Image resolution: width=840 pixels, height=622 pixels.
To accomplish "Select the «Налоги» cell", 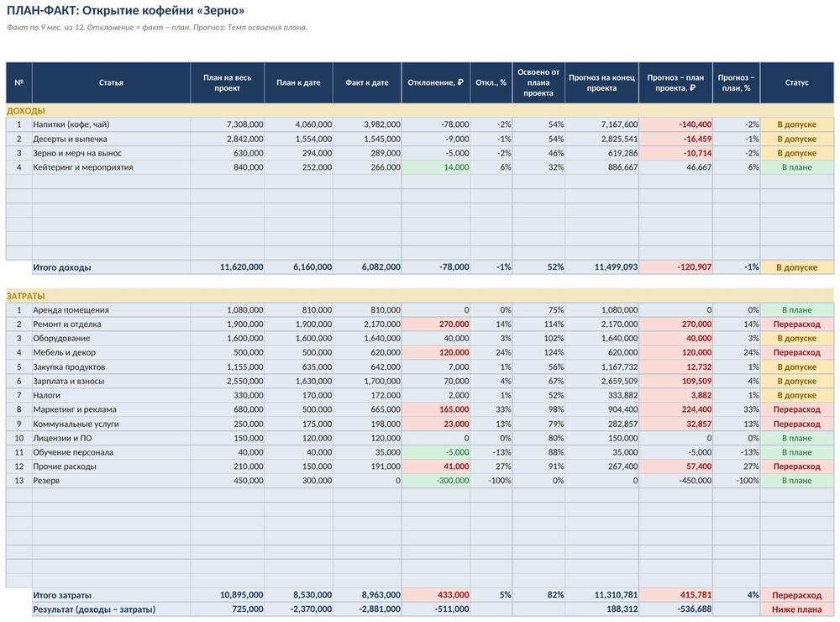I will [x=111, y=395].
